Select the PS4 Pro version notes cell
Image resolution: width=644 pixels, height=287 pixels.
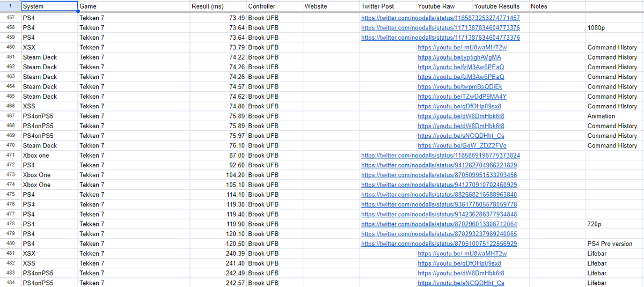pyautogui.click(x=614, y=244)
